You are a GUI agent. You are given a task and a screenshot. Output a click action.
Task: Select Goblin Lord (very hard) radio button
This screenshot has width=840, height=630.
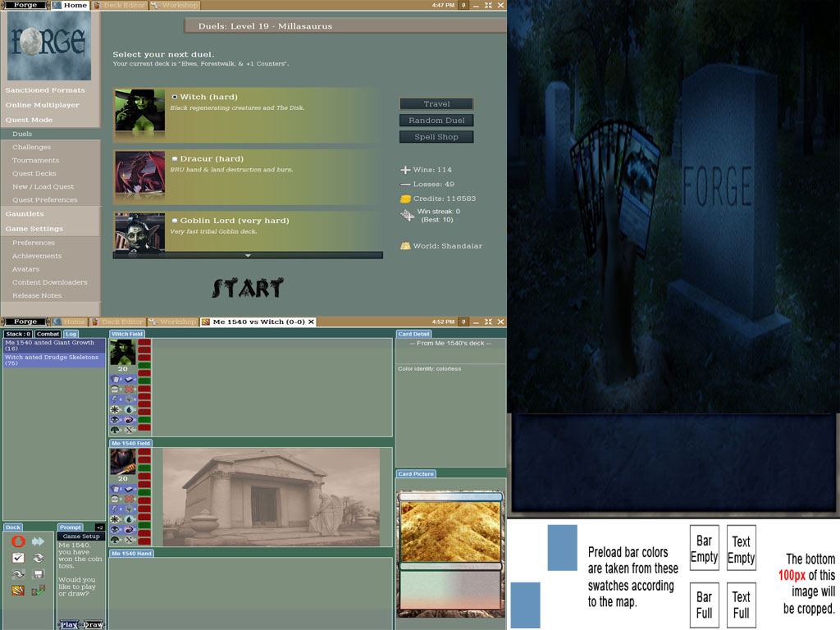175,221
